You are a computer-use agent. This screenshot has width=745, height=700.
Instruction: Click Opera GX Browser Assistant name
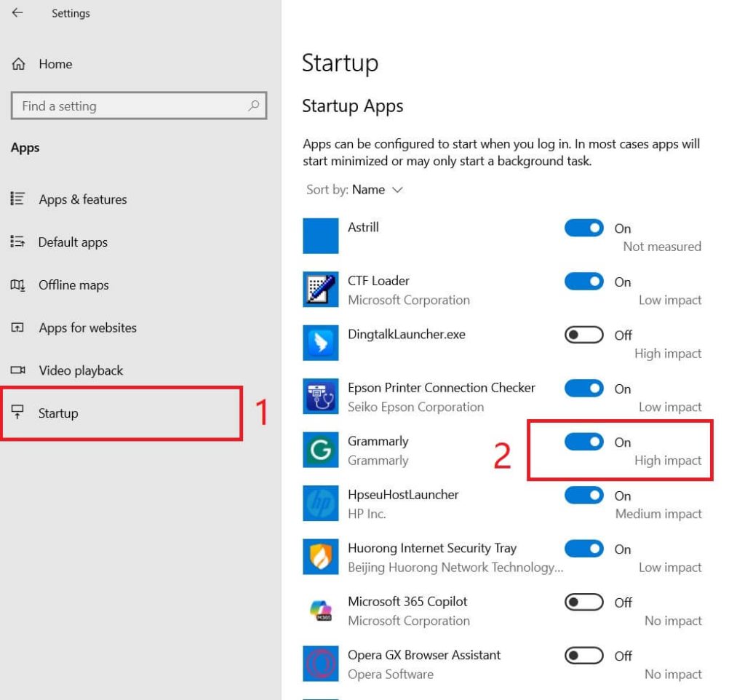pyautogui.click(x=424, y=655)
